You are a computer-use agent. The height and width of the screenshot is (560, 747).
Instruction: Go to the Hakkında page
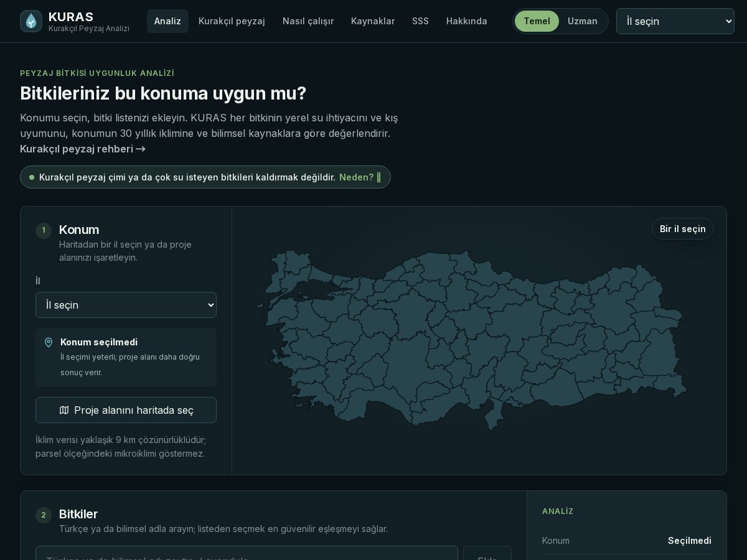tap(467, 21)
